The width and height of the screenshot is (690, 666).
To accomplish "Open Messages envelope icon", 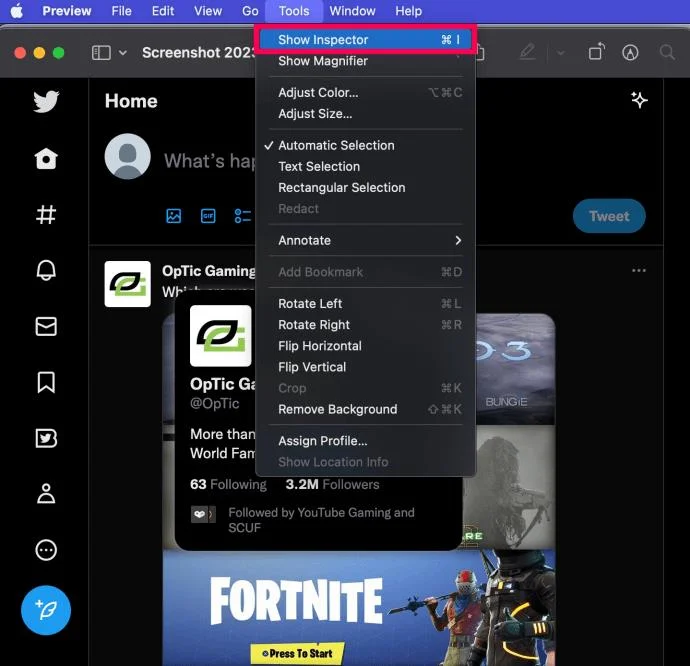I will (46, 327).
